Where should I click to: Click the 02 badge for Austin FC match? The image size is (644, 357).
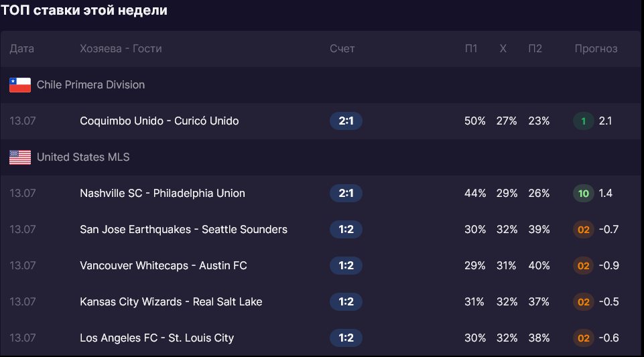pos(583,265)
